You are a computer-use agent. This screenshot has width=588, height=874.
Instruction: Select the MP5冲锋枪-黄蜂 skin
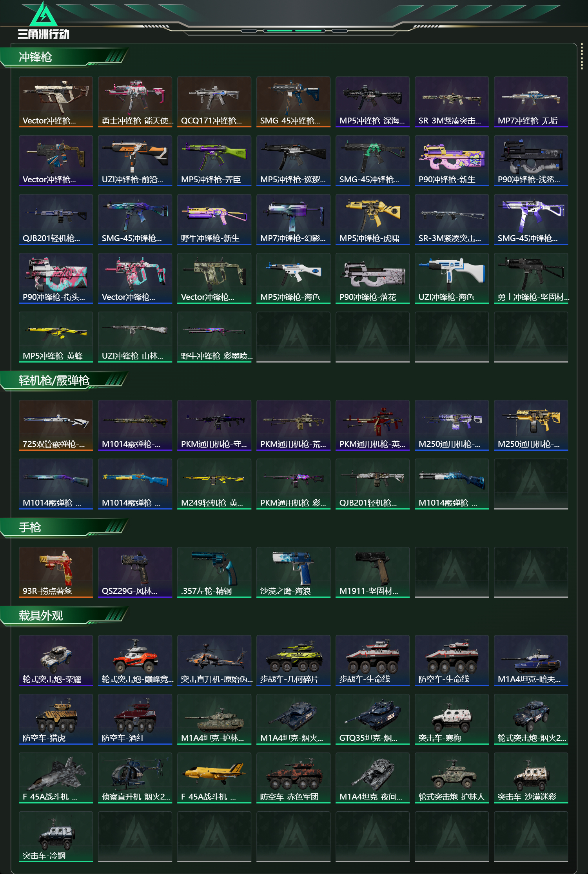click(56, 337)
